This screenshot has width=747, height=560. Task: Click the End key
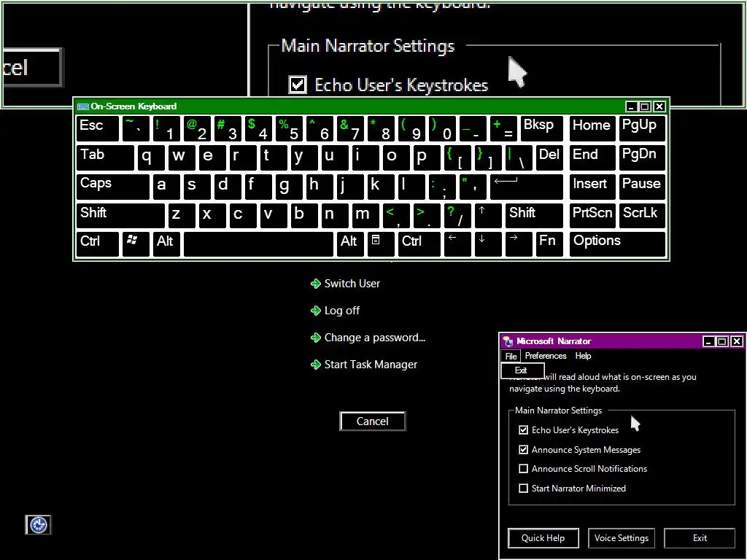coord(592,158)
